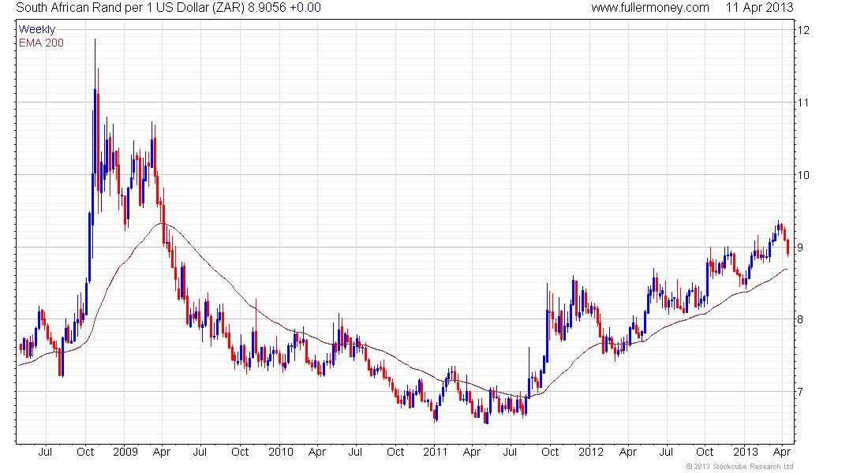This screenshot has width=868, height=473.
Task: Click the 8.9056 price value in header
Action: (269, 8)
